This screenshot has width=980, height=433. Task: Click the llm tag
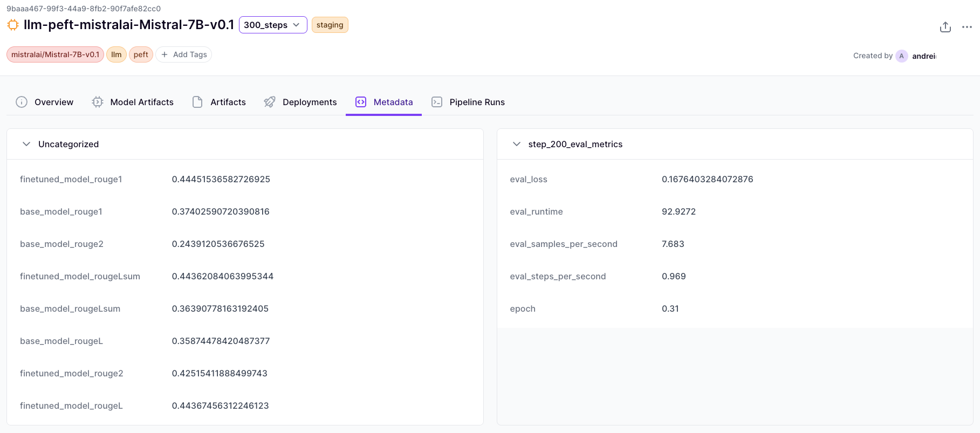point(116,54)
